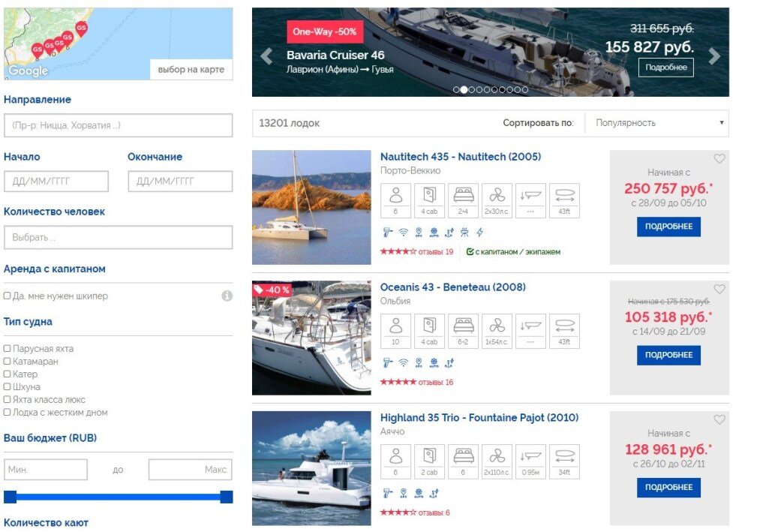Click autopilot icon on Nautitech 435 listing
Screen dimensions: 760x532
[x=434, y=233]
